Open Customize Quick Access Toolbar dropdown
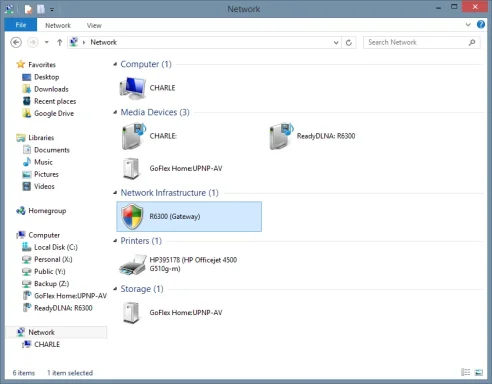 coord(52,9)
